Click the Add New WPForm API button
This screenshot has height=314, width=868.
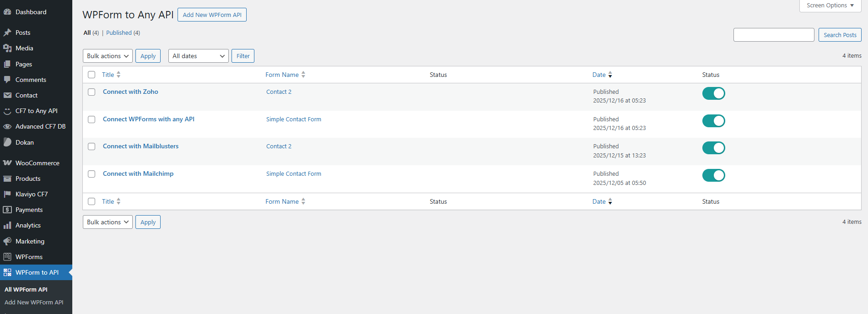212,15
